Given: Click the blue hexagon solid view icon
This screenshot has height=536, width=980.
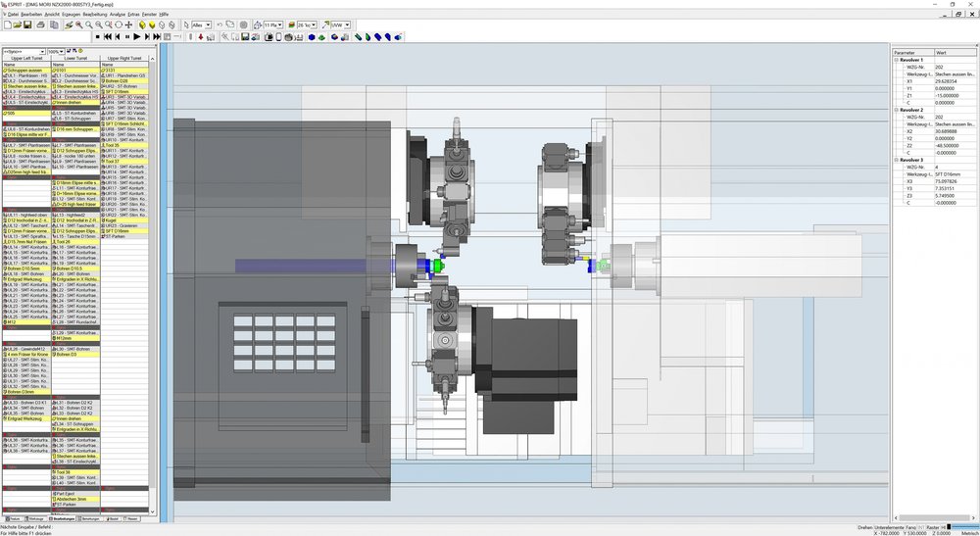Looking at the screenshot, I should 312,37.
